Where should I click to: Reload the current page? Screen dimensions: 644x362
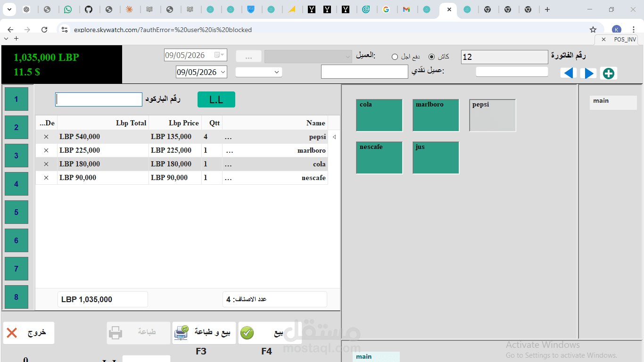point(44,30)
